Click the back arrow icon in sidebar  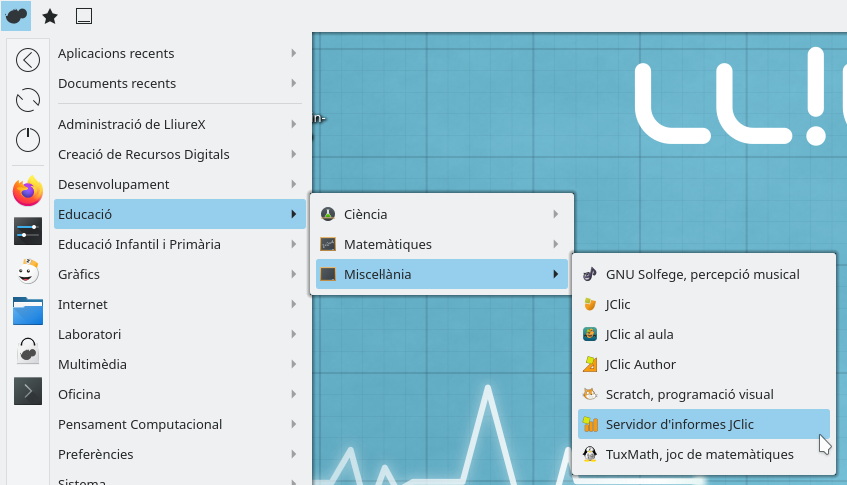click(x=28, y=60)
